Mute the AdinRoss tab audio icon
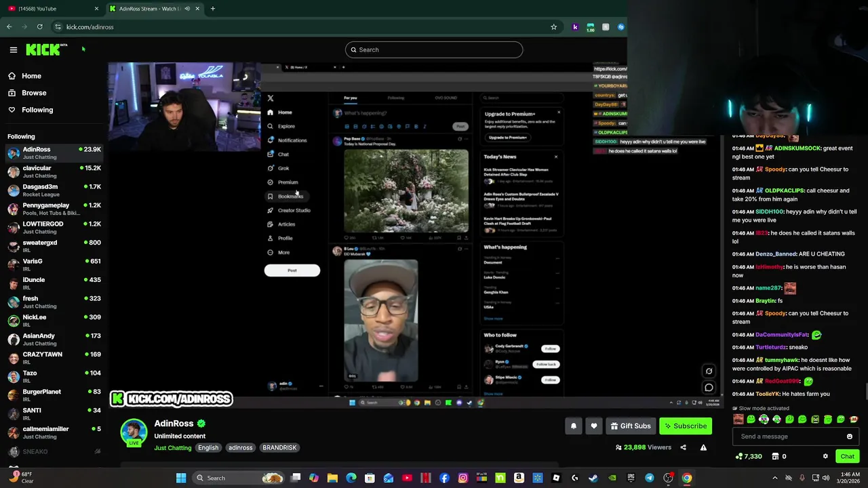Screen dimensions: 868x488 point(188,9)
